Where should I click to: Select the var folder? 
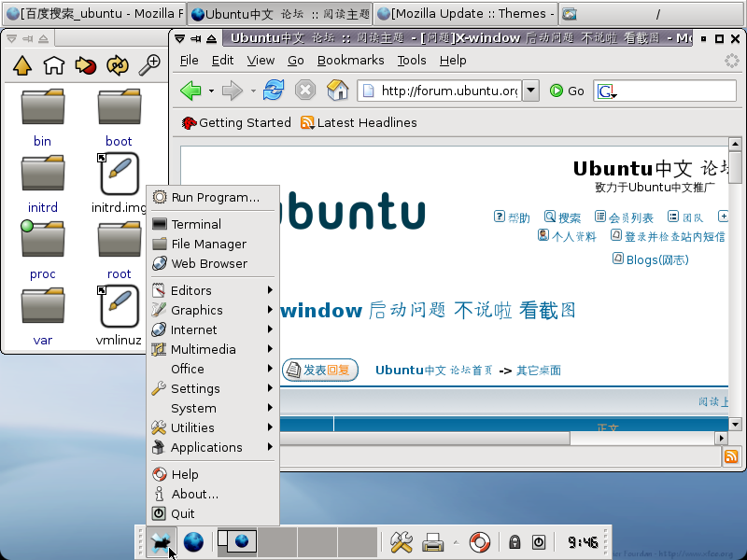pos(42,317)
